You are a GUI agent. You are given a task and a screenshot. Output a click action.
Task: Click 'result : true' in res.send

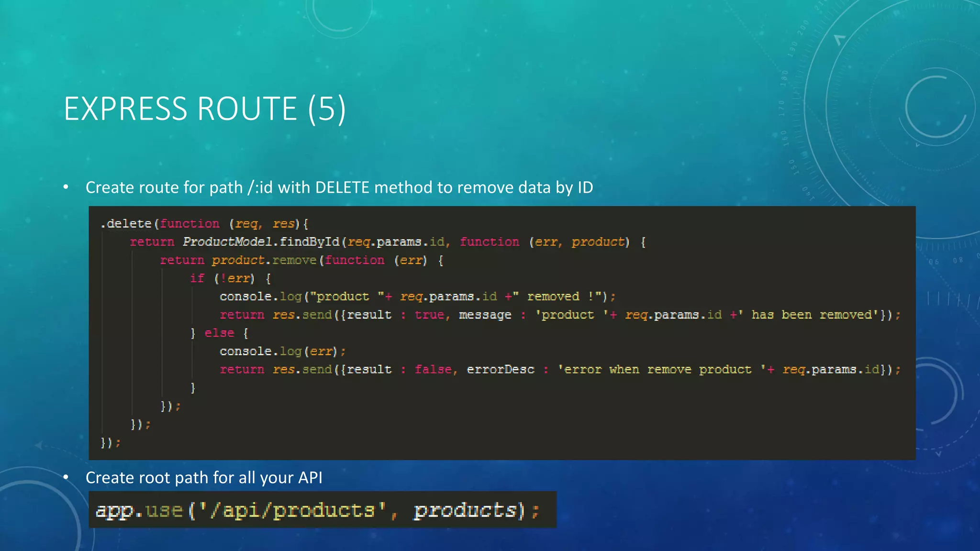click(396, 315)
